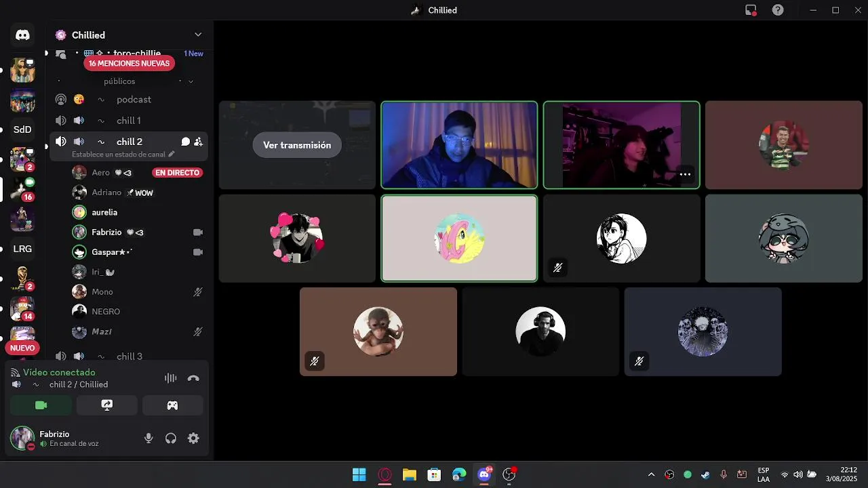Select the headphones man avatar tile

coord(540,331)
